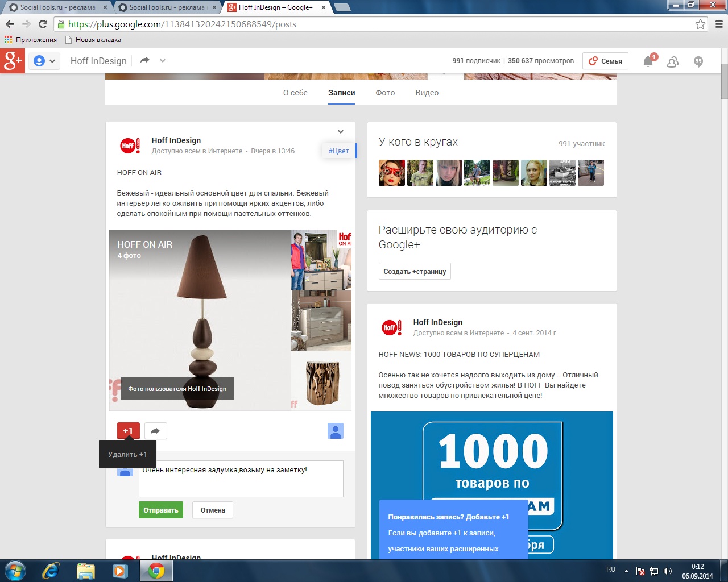This screenshot has height=582, width=728.
Task: Click the Вчера в 13:46 timestamp
Action: pyautogui.click(x=273, y=151)
